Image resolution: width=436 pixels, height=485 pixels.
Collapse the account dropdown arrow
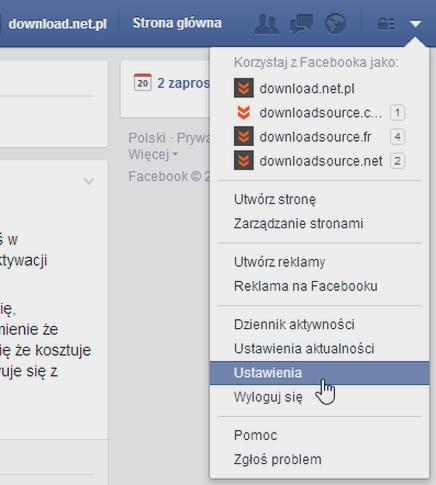[x=416, y=24]
